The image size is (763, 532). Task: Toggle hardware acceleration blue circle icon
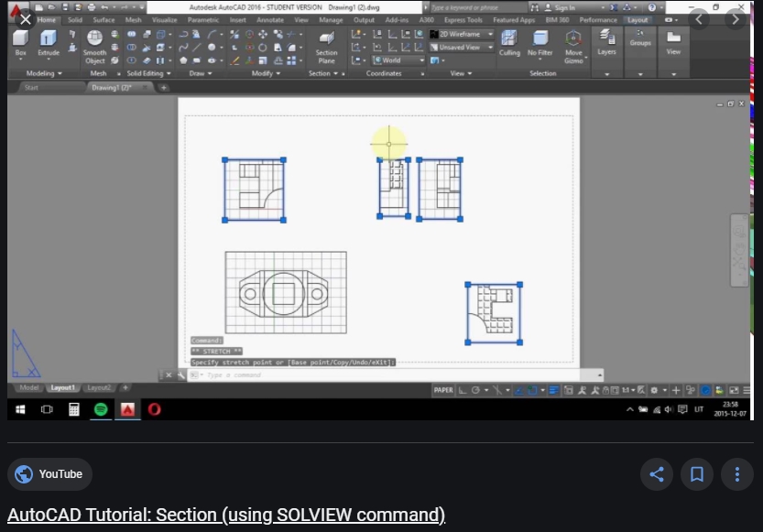[x=705, y=390]
